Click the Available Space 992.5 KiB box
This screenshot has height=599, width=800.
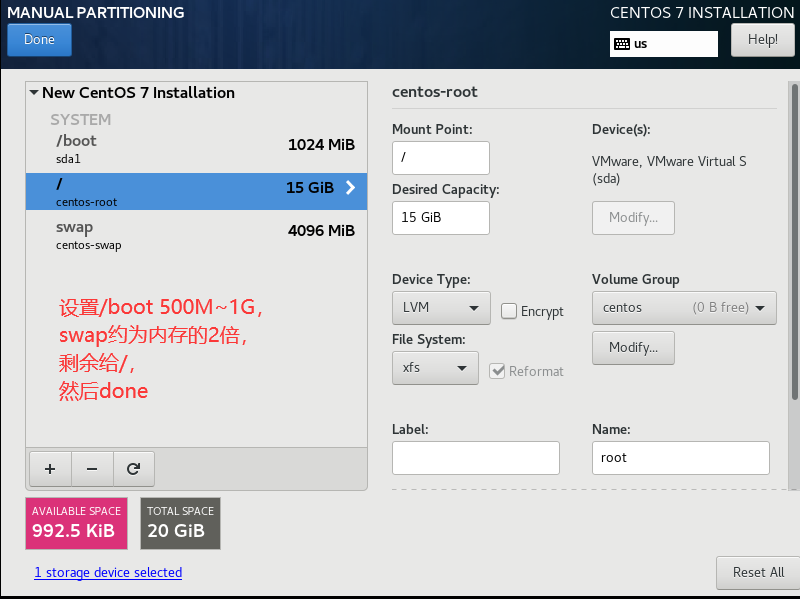(x=77, y=523)
